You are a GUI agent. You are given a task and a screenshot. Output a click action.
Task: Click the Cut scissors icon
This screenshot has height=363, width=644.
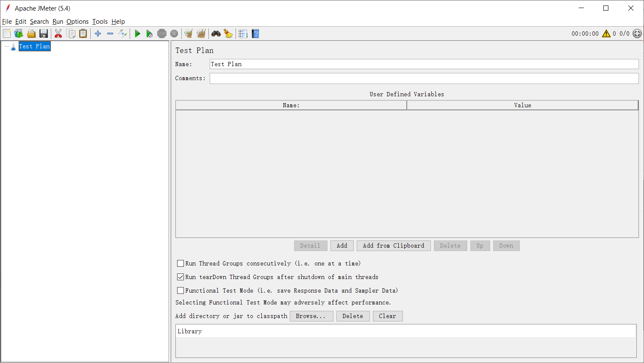58,34
